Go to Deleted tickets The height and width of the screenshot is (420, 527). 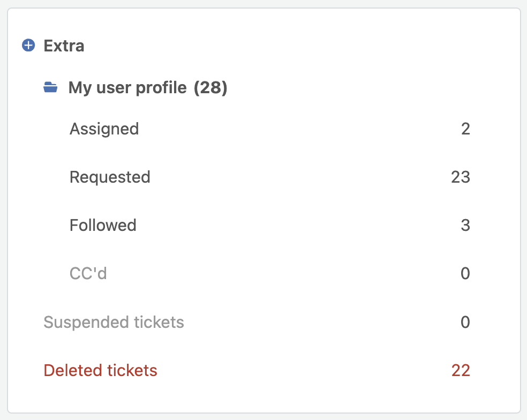pos(101,371)
